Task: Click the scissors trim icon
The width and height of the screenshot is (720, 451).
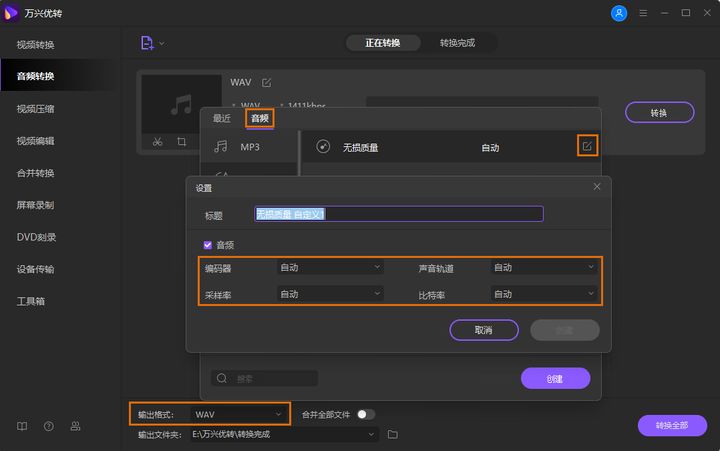Action: [158, 142]
